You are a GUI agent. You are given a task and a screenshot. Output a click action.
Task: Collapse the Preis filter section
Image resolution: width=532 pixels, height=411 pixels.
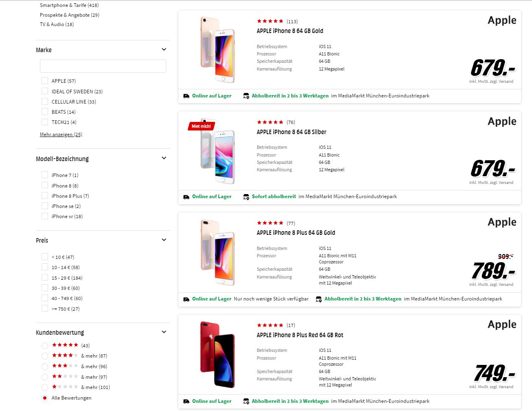click(x=164, y=239)
